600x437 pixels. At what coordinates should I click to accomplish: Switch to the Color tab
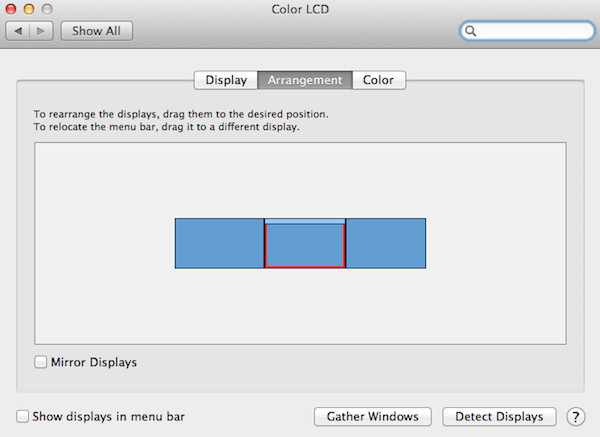click(x=378, y=80)
